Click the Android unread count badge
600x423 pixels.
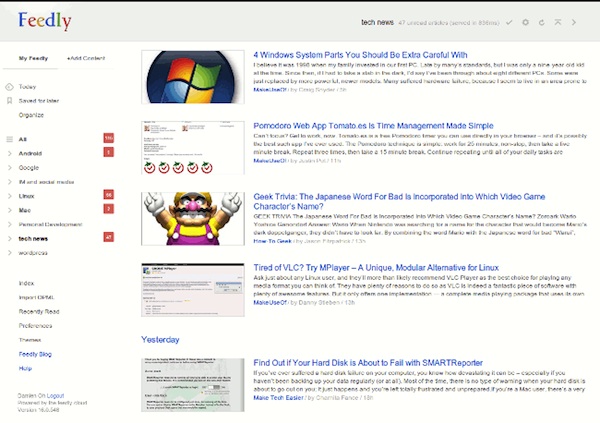coord(109,152)
